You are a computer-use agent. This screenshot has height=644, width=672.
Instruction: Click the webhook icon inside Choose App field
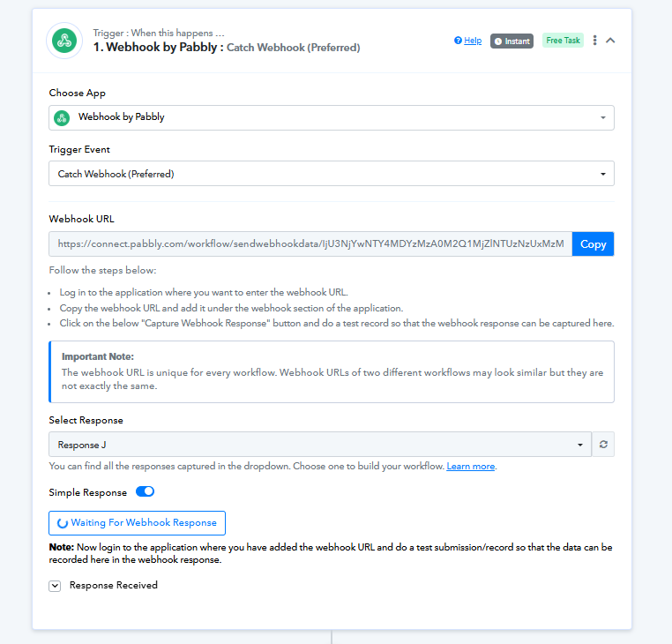pyautogui.click(x=62, y=117)
